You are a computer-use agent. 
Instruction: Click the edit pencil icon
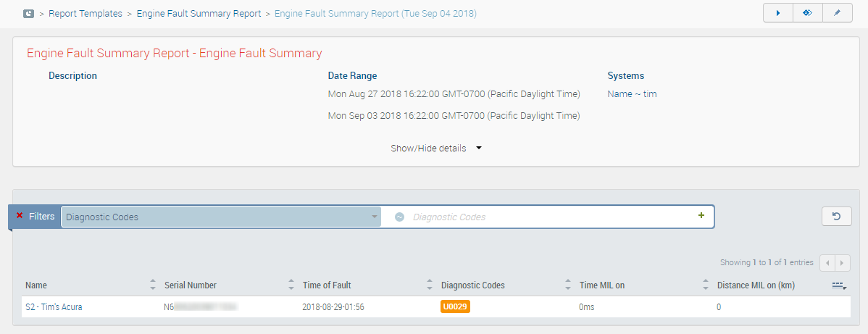[837, 14]
